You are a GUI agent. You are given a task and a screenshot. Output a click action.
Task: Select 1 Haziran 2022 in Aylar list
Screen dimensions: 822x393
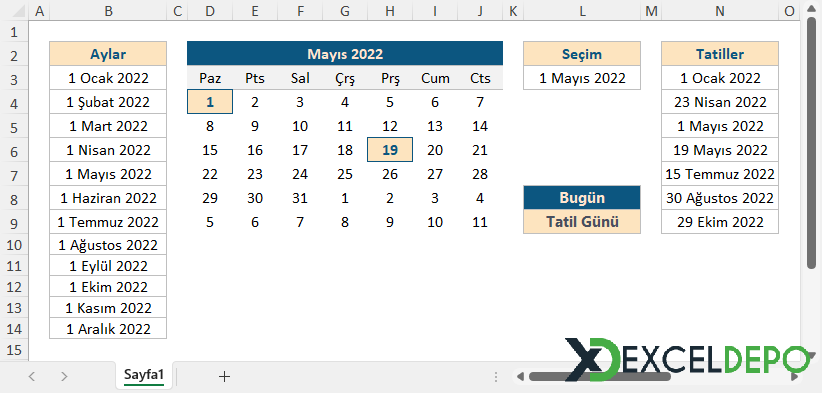(108, 198)
